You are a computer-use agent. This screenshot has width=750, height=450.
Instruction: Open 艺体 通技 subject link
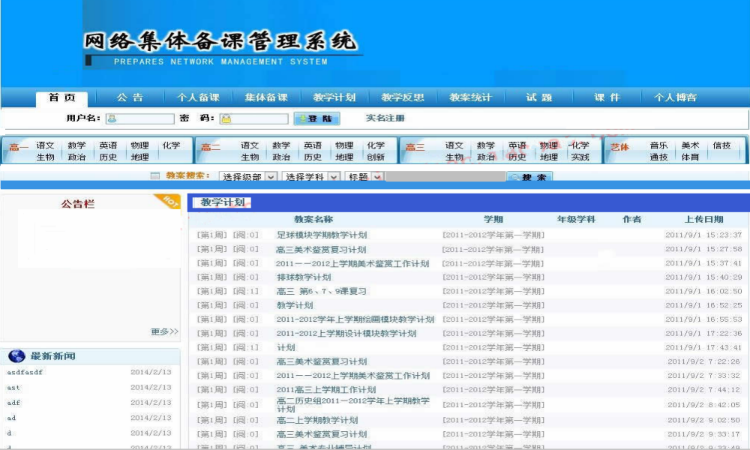click(659, 157)
